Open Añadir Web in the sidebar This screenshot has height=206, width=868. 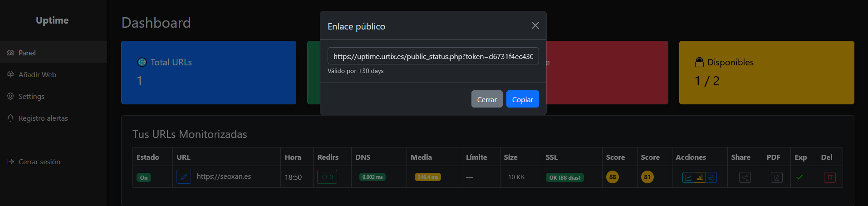point(53,74)
